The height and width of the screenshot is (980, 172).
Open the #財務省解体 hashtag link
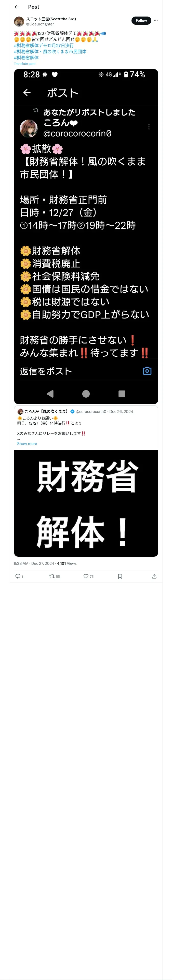coord(26,57)
